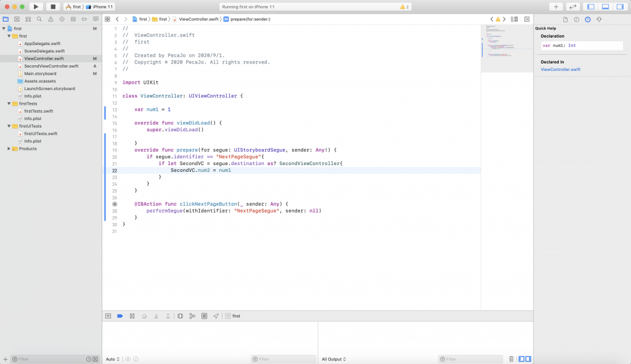Click the add editor on right icon

pyautogui.click(x=527, y=19)
